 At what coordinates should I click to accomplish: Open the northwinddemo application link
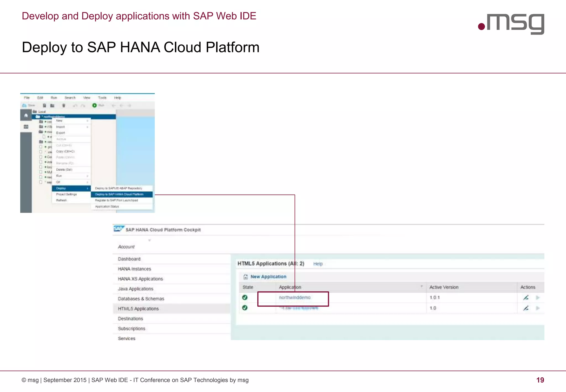coord(295,297)
